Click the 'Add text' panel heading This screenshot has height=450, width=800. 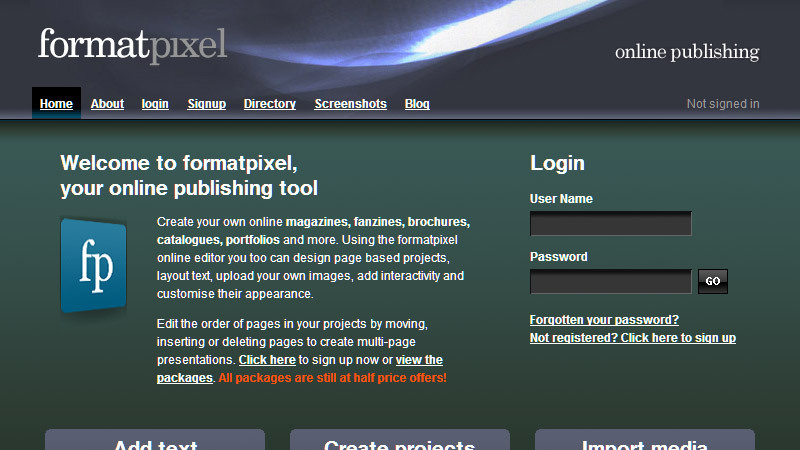[155, 445]
